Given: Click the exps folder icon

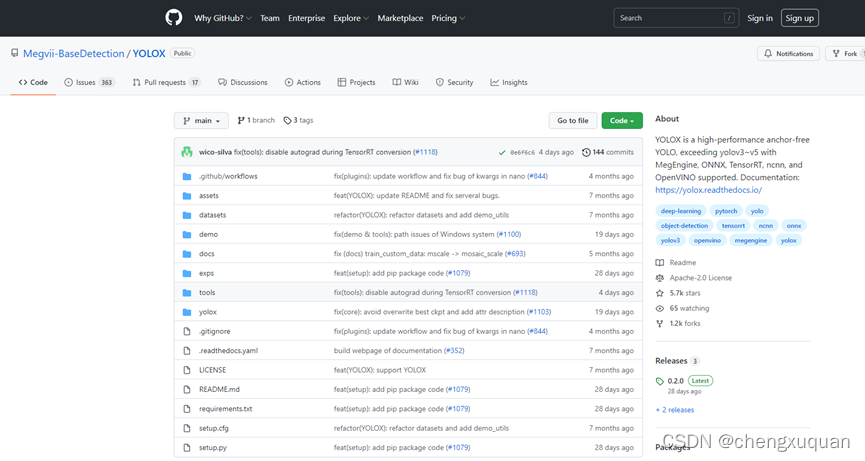Looking at the screenshot, I should click(187, 273).
